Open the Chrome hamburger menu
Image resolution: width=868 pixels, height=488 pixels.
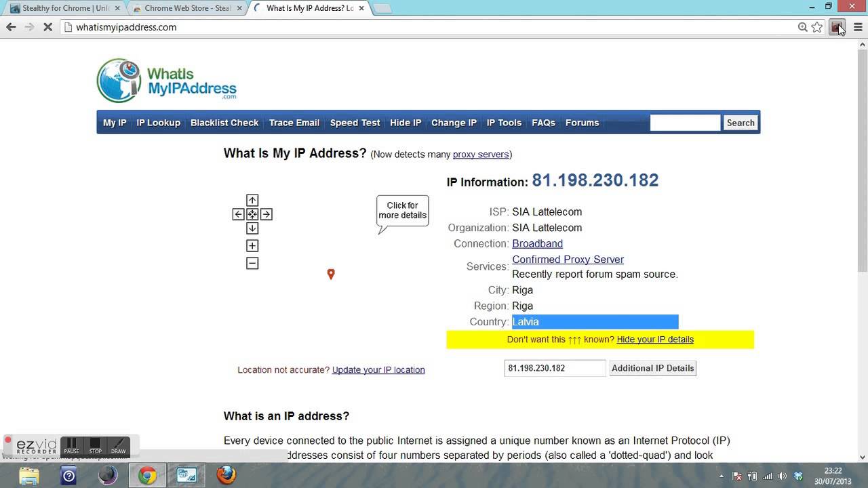[x=858, y=27]
